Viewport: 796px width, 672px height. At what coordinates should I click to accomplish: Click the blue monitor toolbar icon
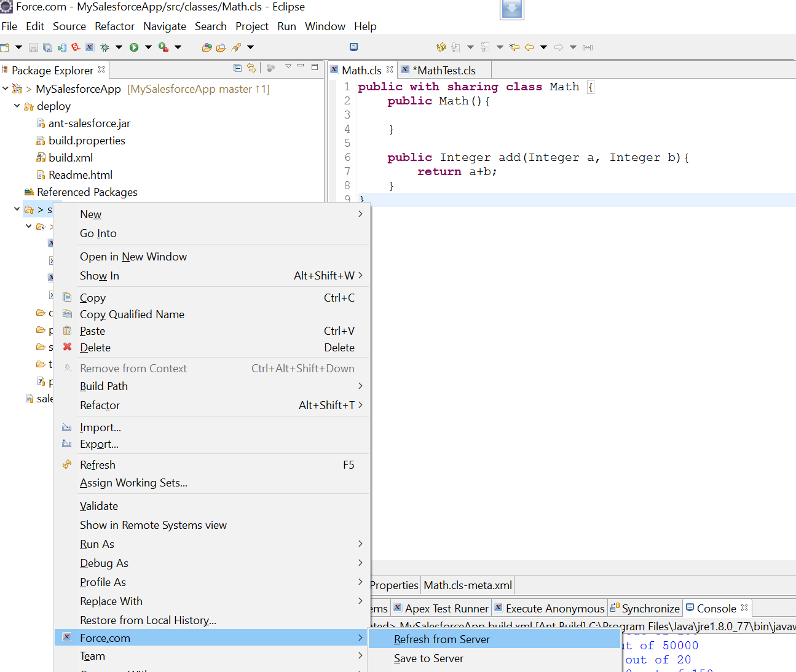pos(353,47)
